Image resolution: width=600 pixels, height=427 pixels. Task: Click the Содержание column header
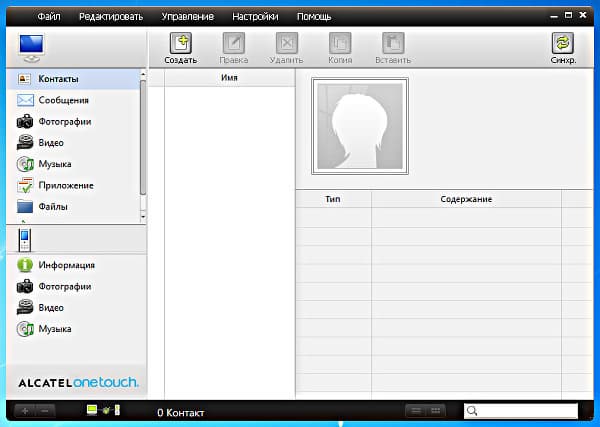pyautogui.click(x=466, y=199)
